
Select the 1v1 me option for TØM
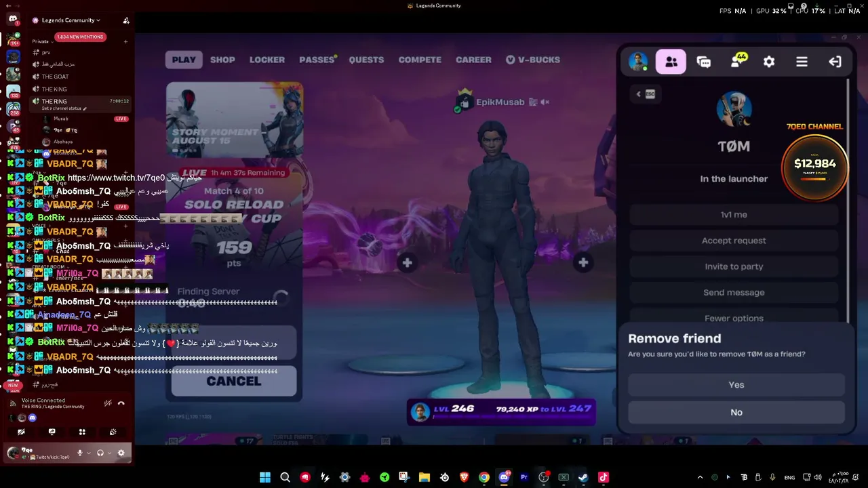(734, 215)
